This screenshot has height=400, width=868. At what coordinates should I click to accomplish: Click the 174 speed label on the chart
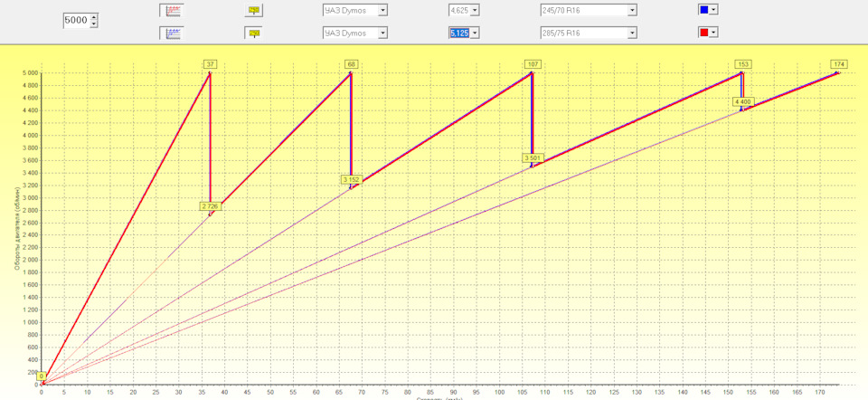tap(839, 64)
